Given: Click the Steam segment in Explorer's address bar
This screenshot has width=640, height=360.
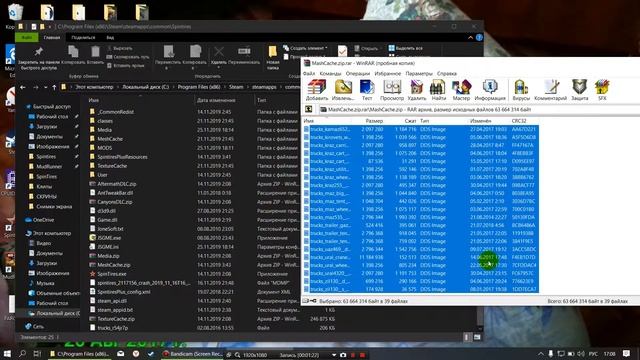Looking at the screenshot, I should pos(236,87).
